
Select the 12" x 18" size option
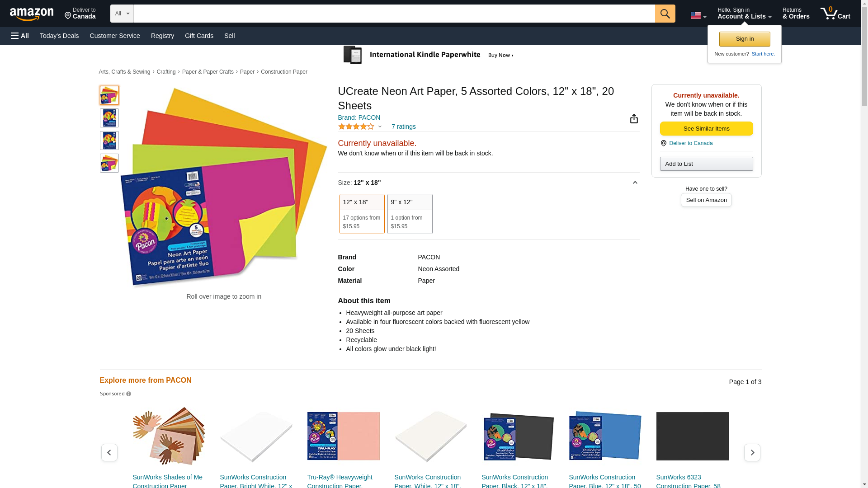[x=362, y=214]
